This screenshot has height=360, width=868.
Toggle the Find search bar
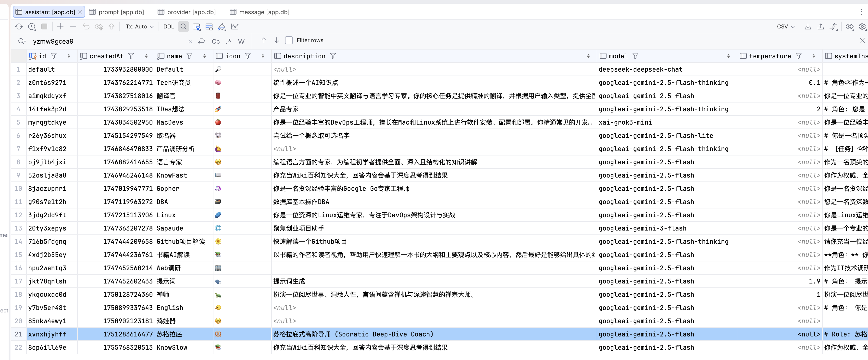tap(183, 27)
